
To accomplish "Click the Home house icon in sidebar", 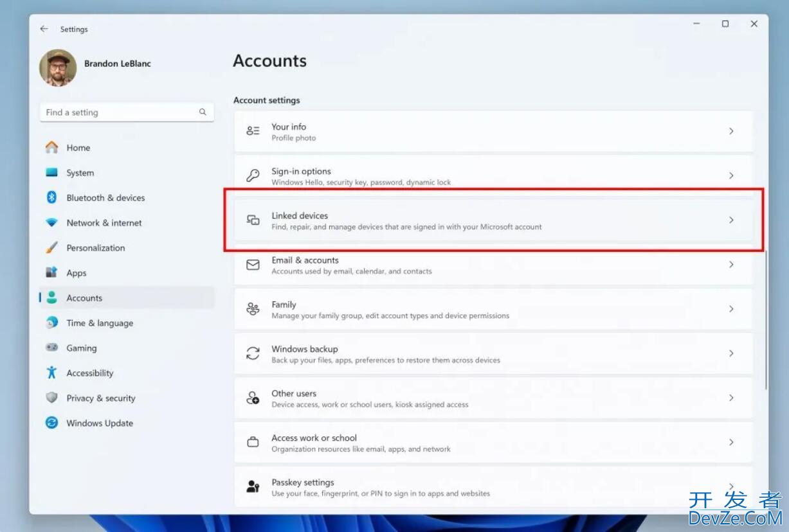I will [x=52, y=147].
